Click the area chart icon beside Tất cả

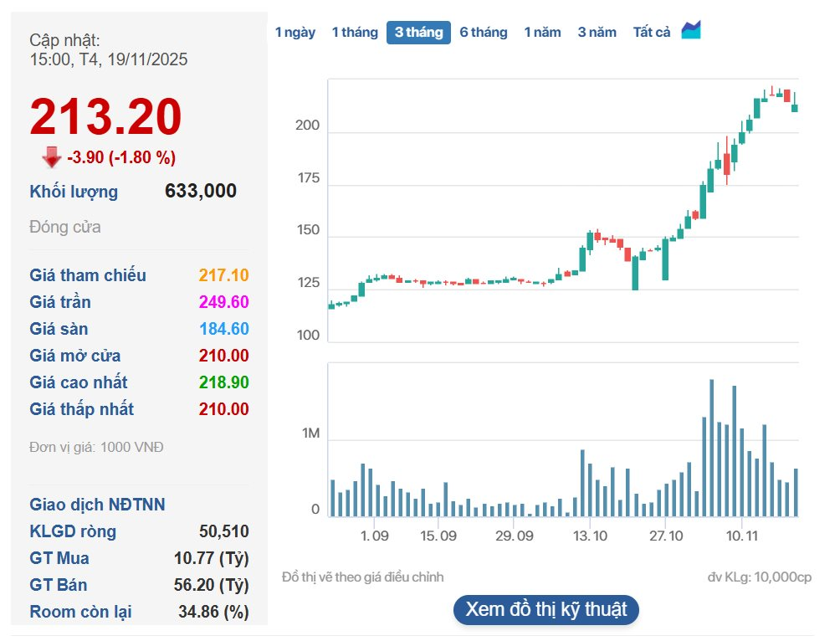(x=690, y=31)
